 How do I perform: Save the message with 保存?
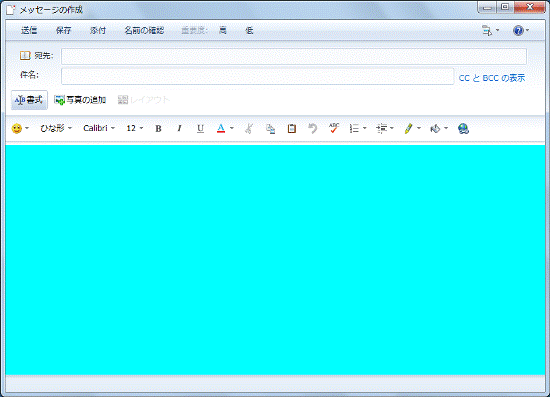63,31
